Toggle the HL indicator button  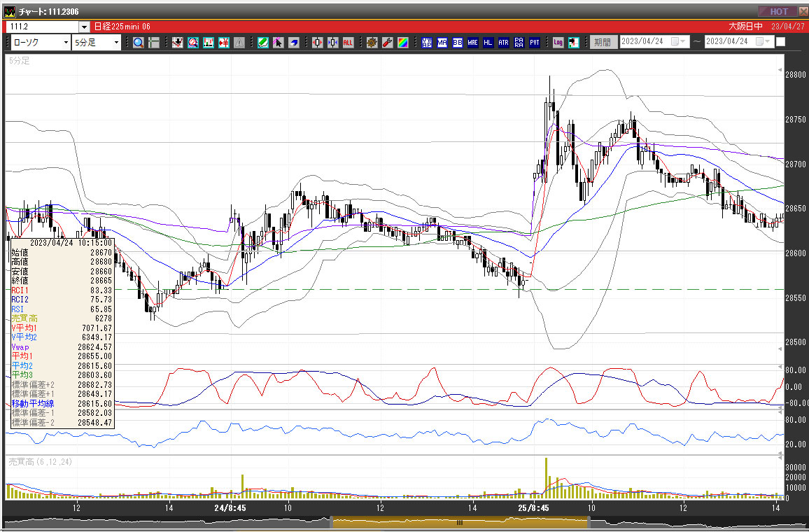coord(488,42)
